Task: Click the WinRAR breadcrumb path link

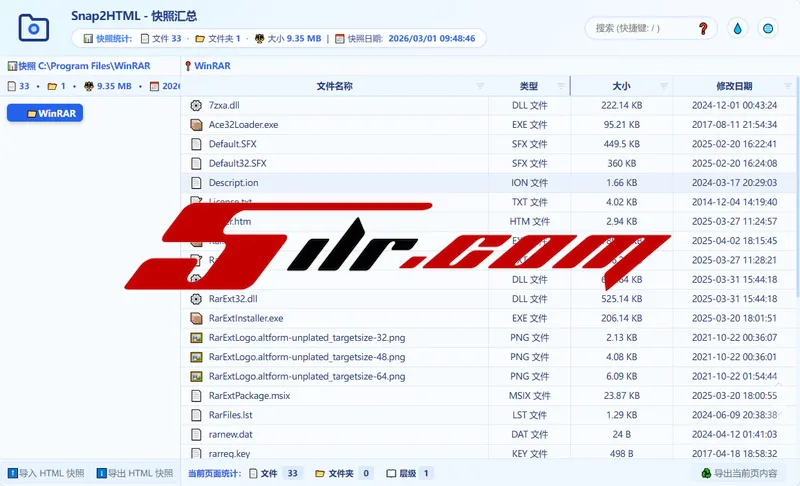Action: (x=211, y=66)
